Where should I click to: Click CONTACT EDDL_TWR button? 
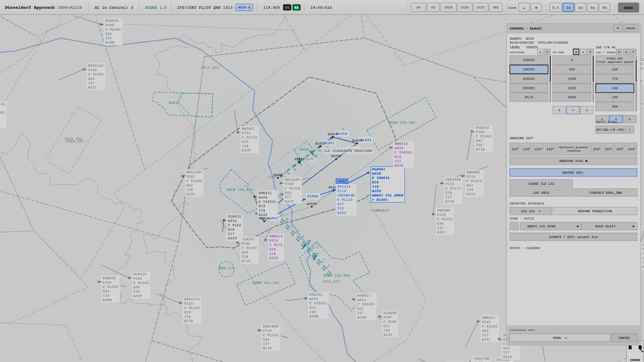click(x=605, y=193)
